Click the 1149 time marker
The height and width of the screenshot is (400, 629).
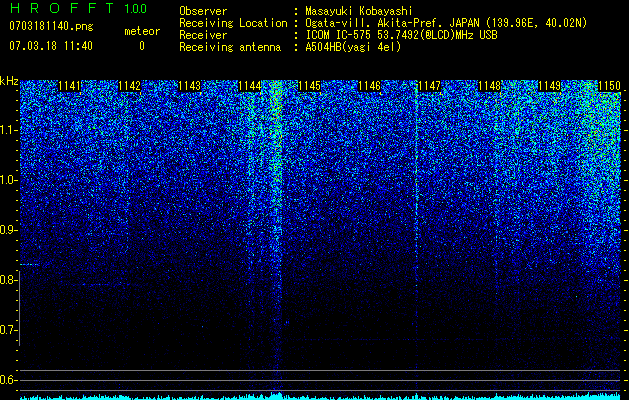[x=550, y=86]
